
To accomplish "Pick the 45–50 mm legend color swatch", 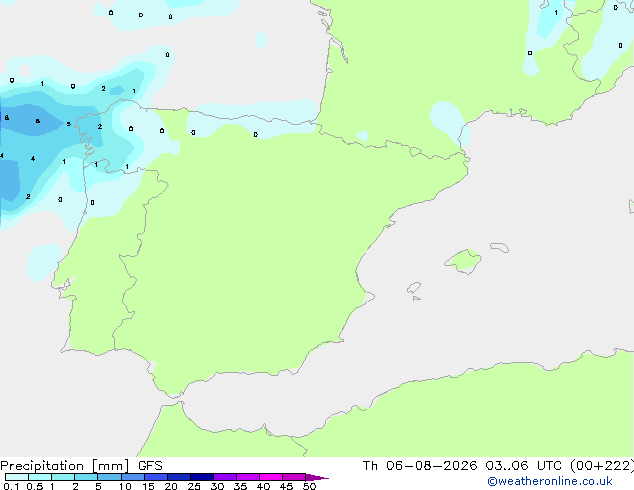I will [x=294, y=477].
